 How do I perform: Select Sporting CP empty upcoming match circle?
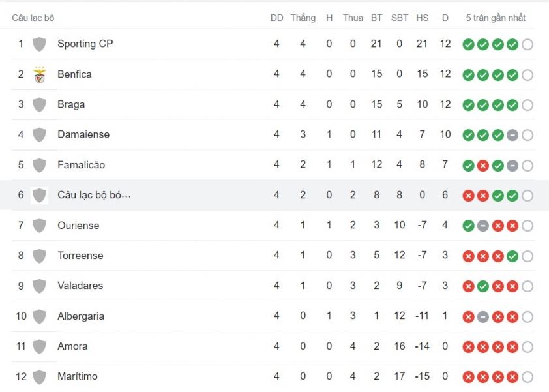pyautogui.click(x=527, y=44)
